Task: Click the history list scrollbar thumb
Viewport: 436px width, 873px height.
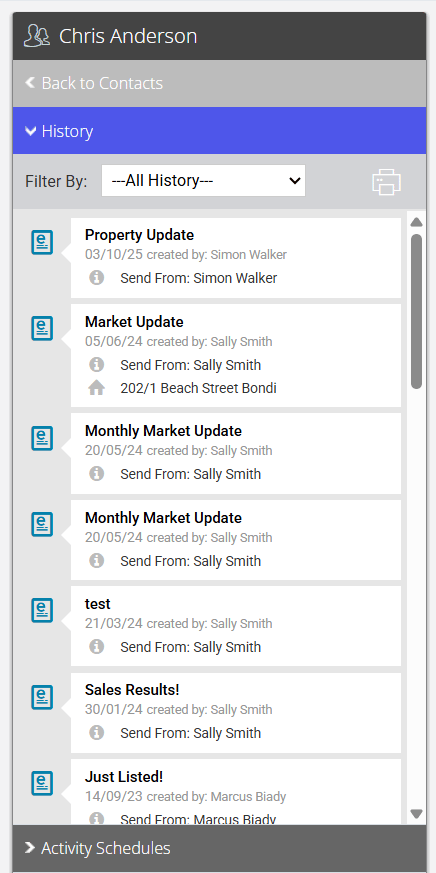Action: pyautogui.click(x=416, y=311)
